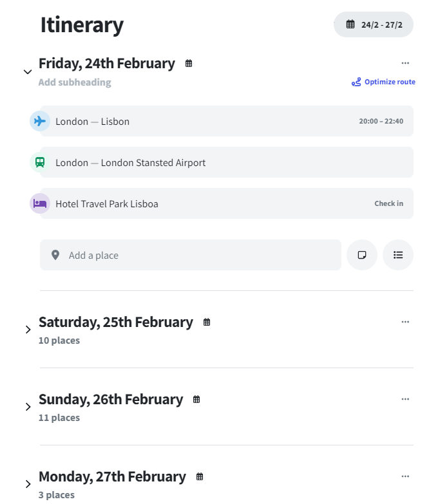Expand the Saturday, 25th February section

28,330
